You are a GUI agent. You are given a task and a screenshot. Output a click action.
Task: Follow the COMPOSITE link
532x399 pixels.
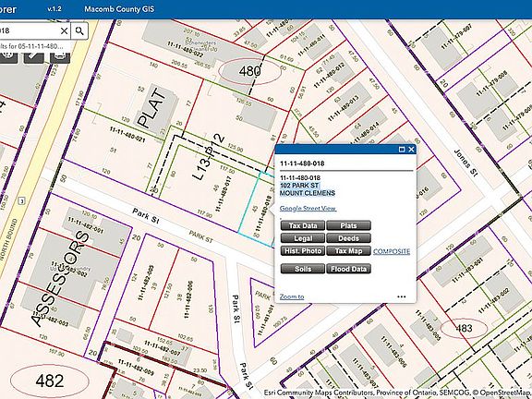pos(392,251)
